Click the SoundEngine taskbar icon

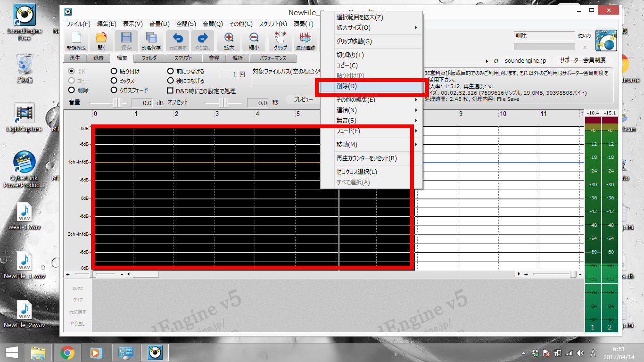(x=155, y=352)
